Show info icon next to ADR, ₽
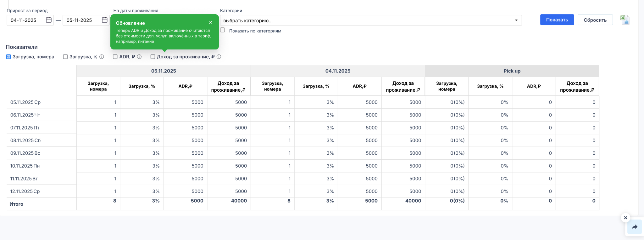 point(139,57)
